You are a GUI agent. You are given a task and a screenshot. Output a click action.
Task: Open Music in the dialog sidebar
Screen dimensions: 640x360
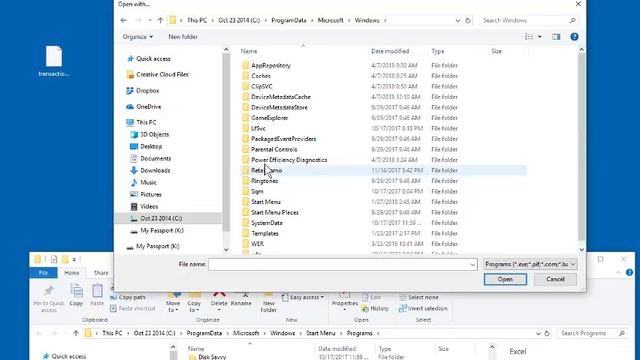[x=144, y=182]
